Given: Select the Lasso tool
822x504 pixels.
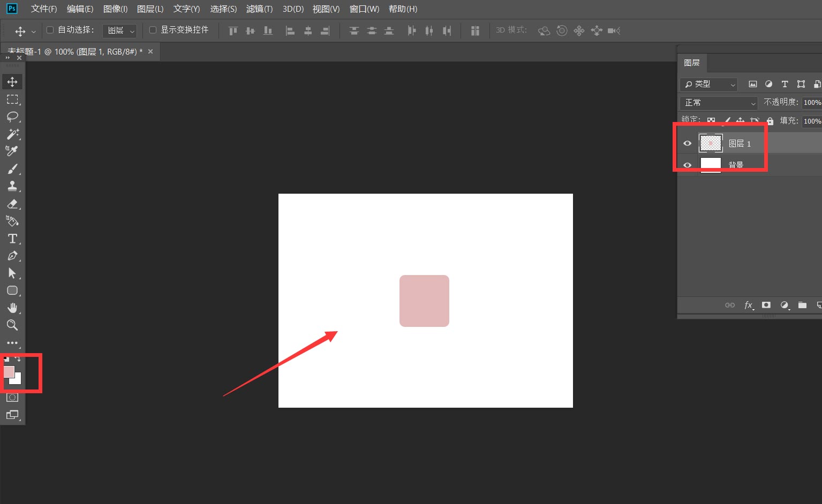Looking at the screenshot, I should pos(12,117).
